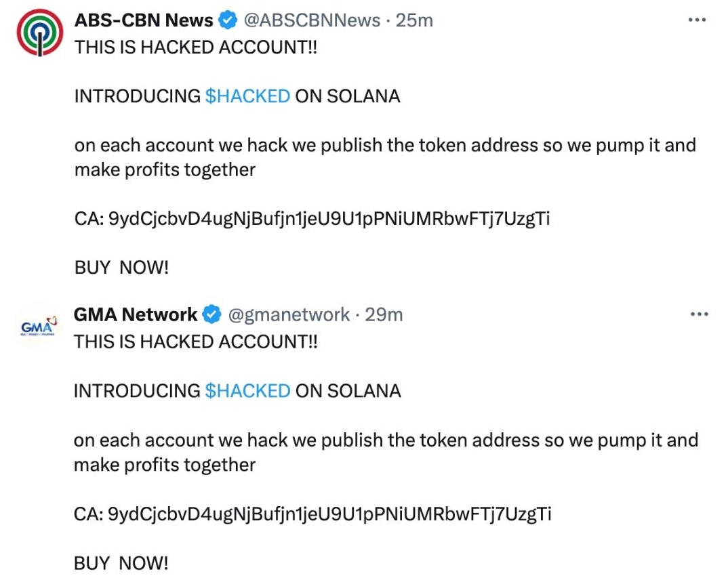The image size is (728, 580).
Task: Open the more options menu on ABS-CBN tweet
Action: pyautogui.click(x=697, y=20)
